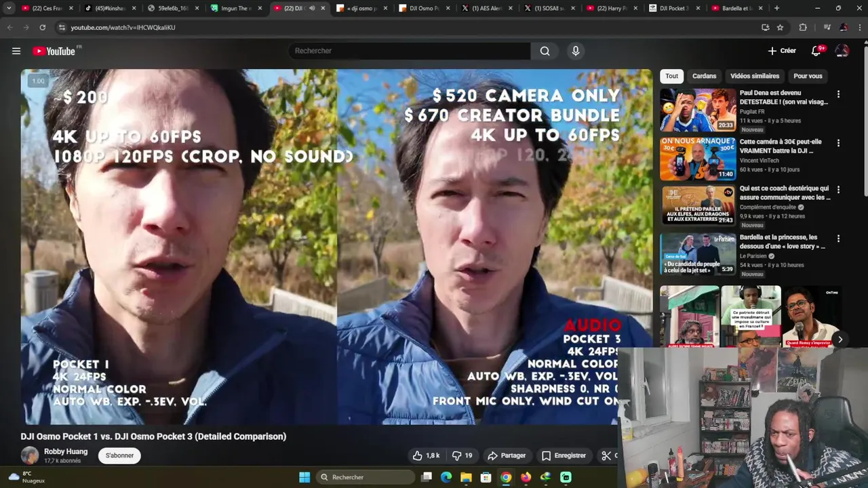The height and width of the screenshot is (488, 868).
Task: Open options for Paul Dena video
Action: (838, 94)
